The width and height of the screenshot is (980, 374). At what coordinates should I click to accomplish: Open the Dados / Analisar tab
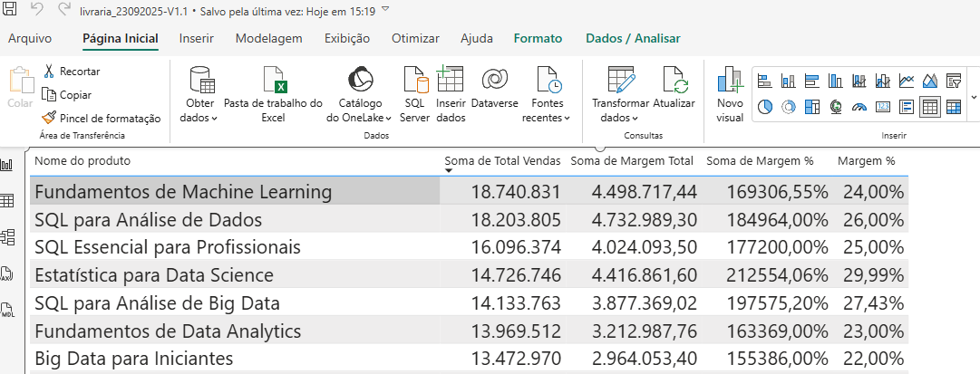tap(633, 38)
